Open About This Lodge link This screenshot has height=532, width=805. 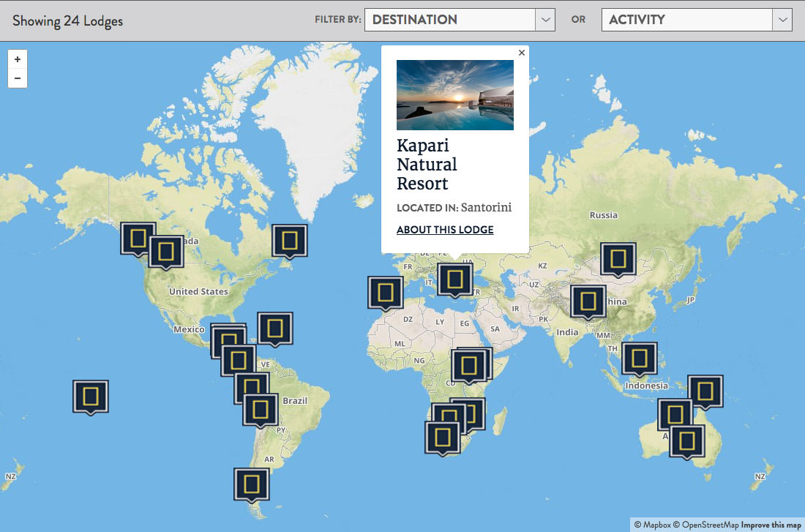click(445, 230)
